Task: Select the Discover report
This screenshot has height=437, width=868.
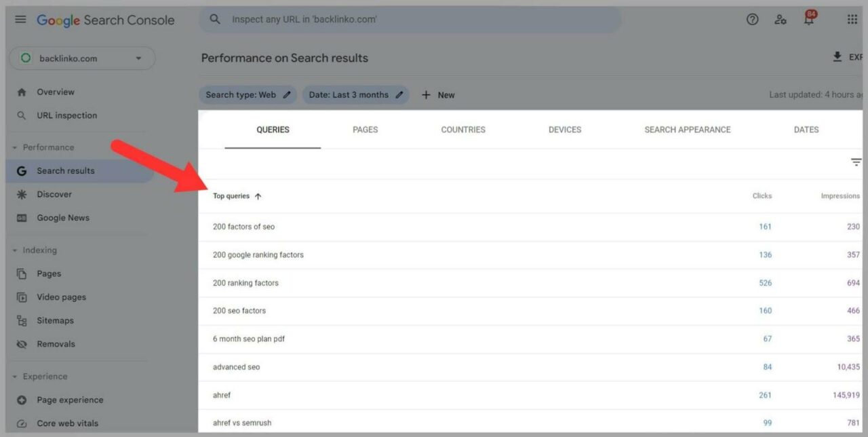Action: pos(54,194)
